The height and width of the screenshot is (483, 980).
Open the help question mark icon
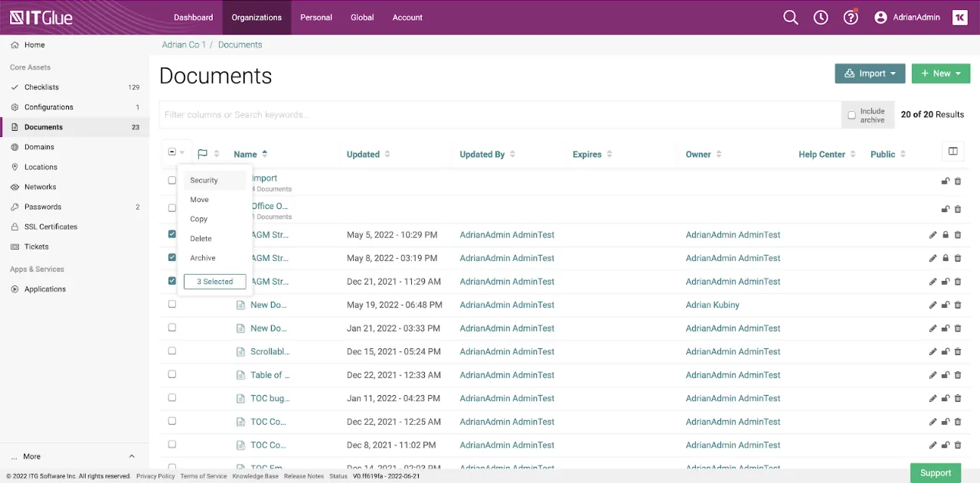click(x=851, y=18)
